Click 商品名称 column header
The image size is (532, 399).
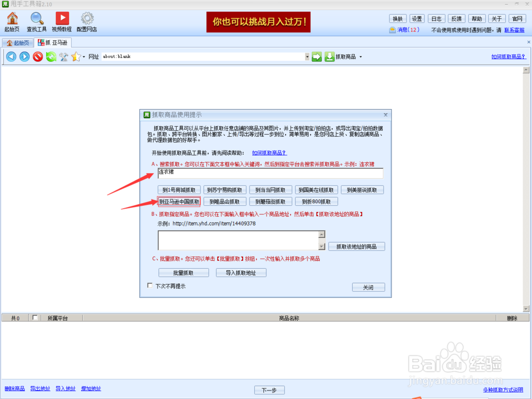pyautogui.click(x=289, y=318)
